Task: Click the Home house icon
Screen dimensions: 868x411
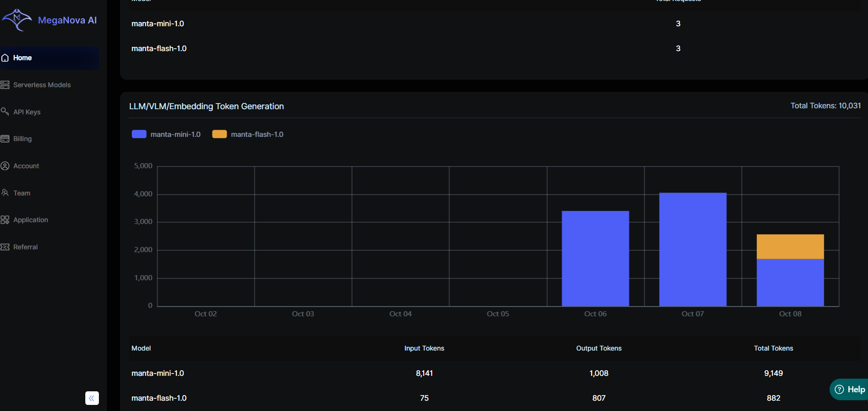Action: click(x=5, y=58)
